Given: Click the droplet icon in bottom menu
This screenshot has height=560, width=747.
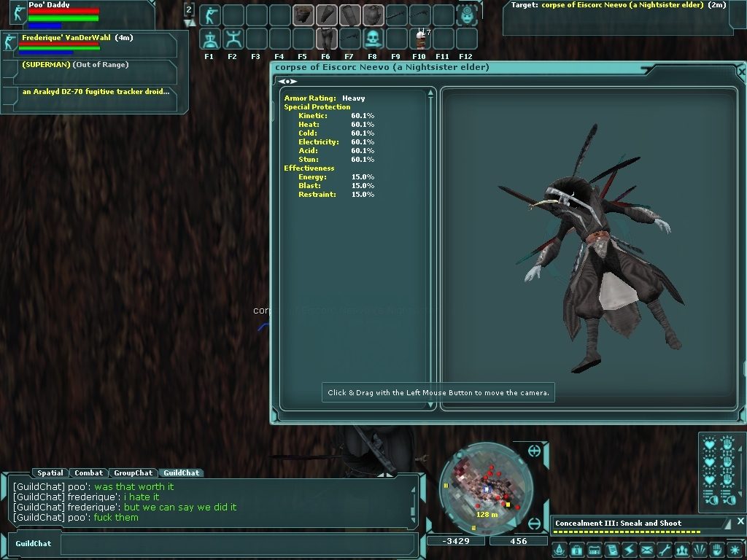Looking at the screenshot, I should pos(560,551).
